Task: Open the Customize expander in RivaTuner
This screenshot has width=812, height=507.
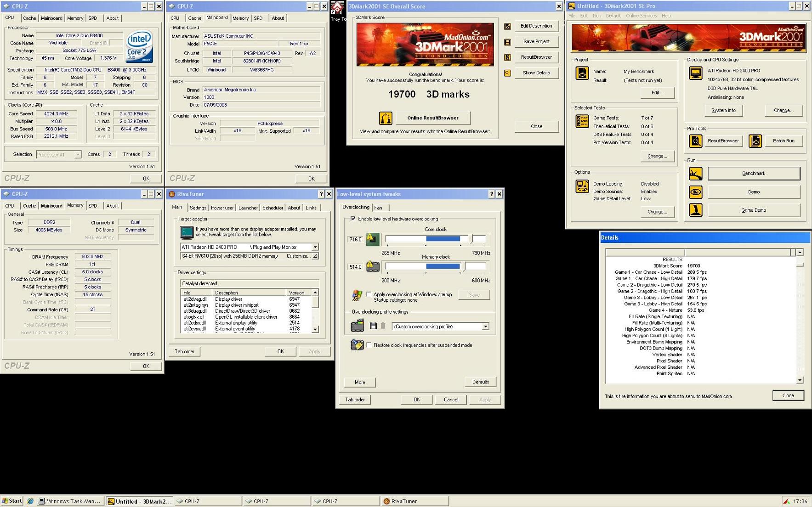Action: coord(315,256)
